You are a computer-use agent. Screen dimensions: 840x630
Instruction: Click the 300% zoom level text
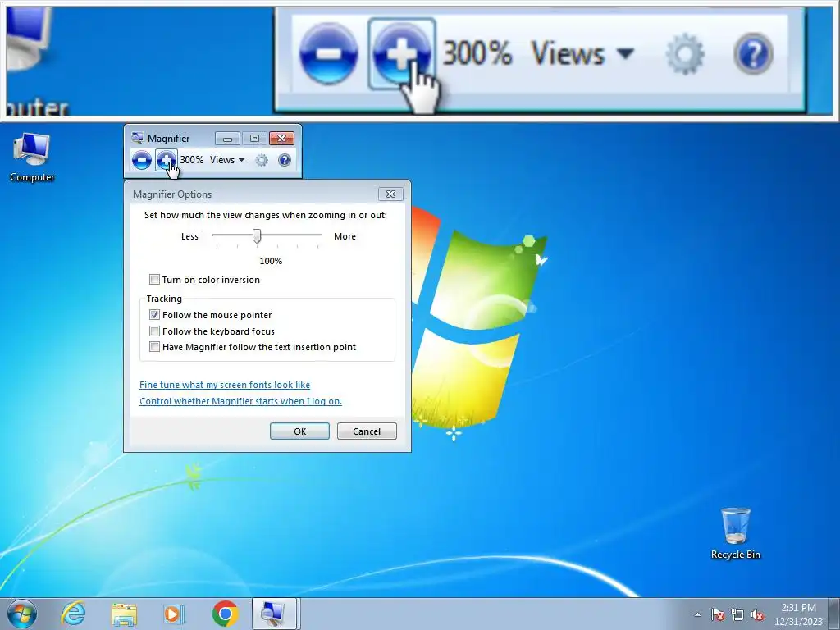[192, 160]
